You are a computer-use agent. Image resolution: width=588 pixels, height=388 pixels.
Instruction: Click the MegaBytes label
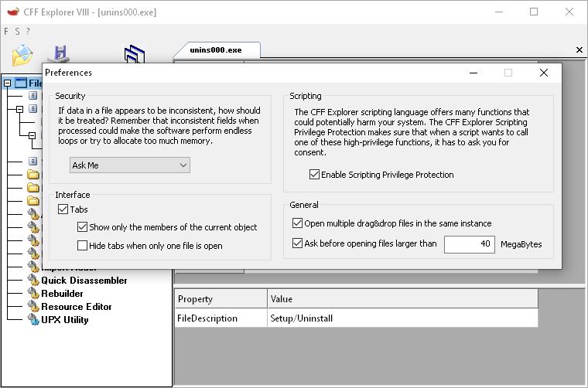coord(521,244)
